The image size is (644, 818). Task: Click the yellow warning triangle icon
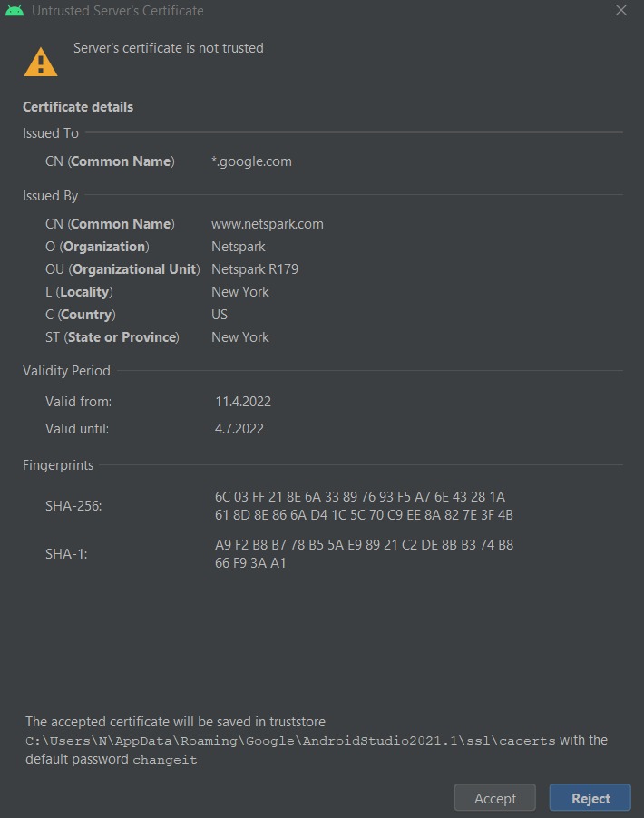click(40, 62)
